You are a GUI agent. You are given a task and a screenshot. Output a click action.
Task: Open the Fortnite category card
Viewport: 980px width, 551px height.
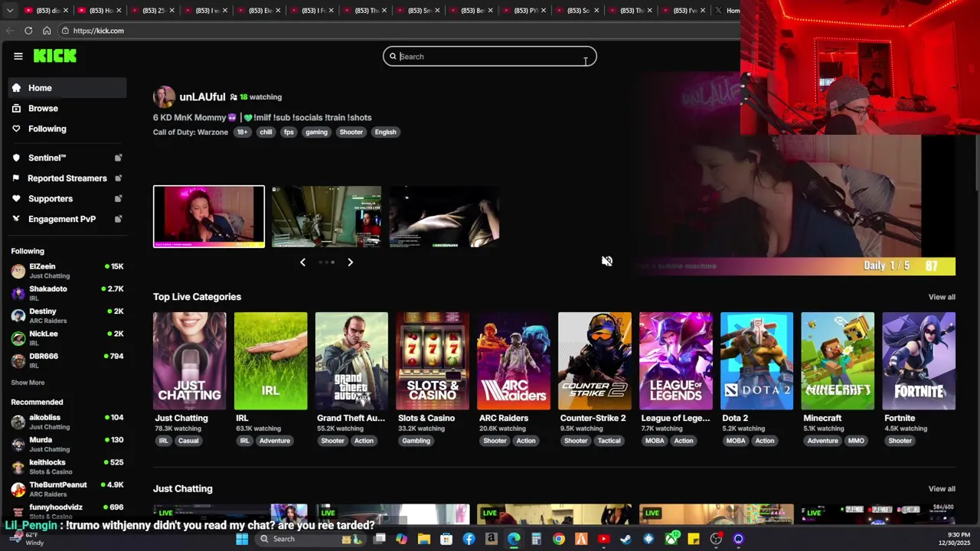point(919,361)
